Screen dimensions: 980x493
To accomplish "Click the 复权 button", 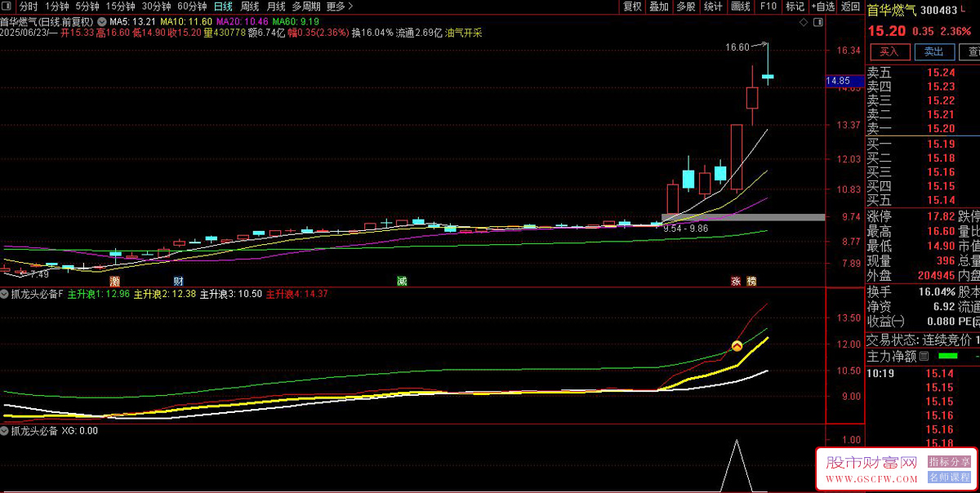I will click(x=632, y=6).
